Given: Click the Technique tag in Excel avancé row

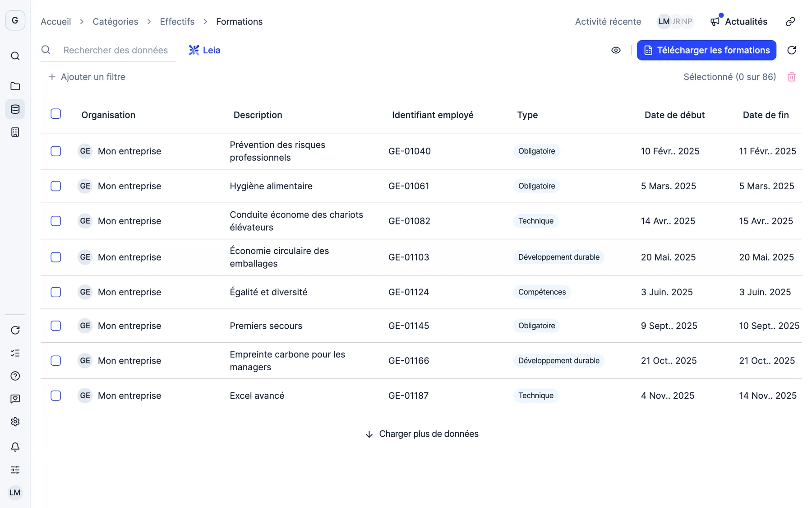Looking at the screenshot, I should [536, 396].
